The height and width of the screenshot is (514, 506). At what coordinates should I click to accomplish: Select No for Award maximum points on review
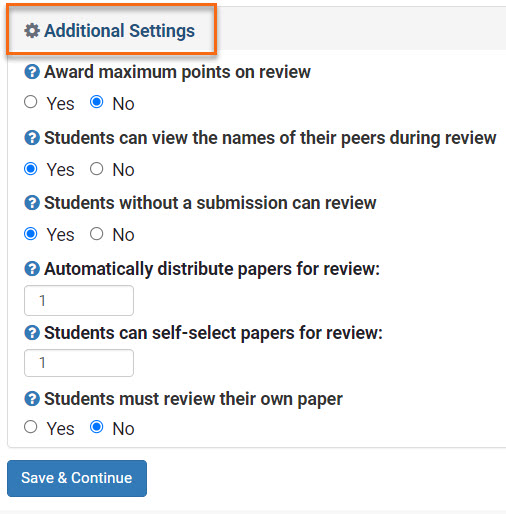point(97,102)
